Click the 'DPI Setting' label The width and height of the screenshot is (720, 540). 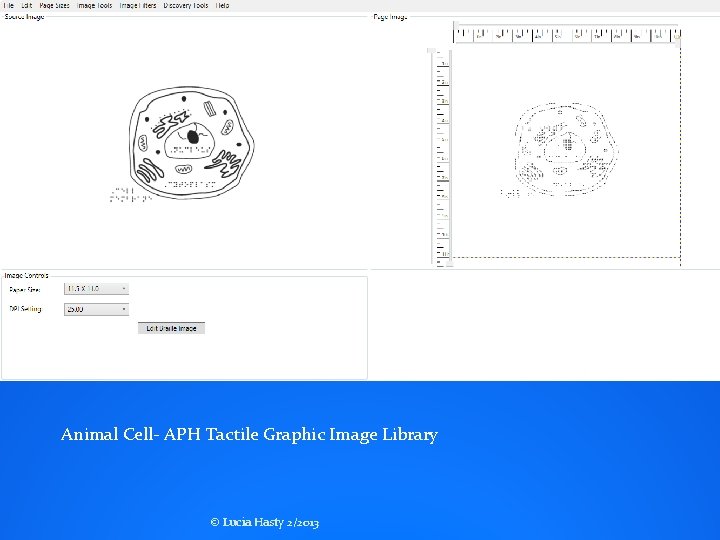pos(26,309)
